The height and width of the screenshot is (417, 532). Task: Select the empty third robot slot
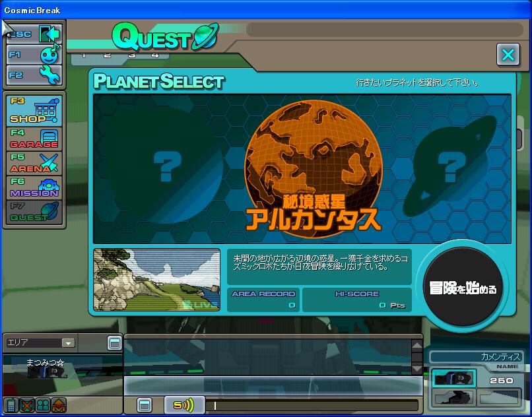pyautogui.click(x=499, y=397)
